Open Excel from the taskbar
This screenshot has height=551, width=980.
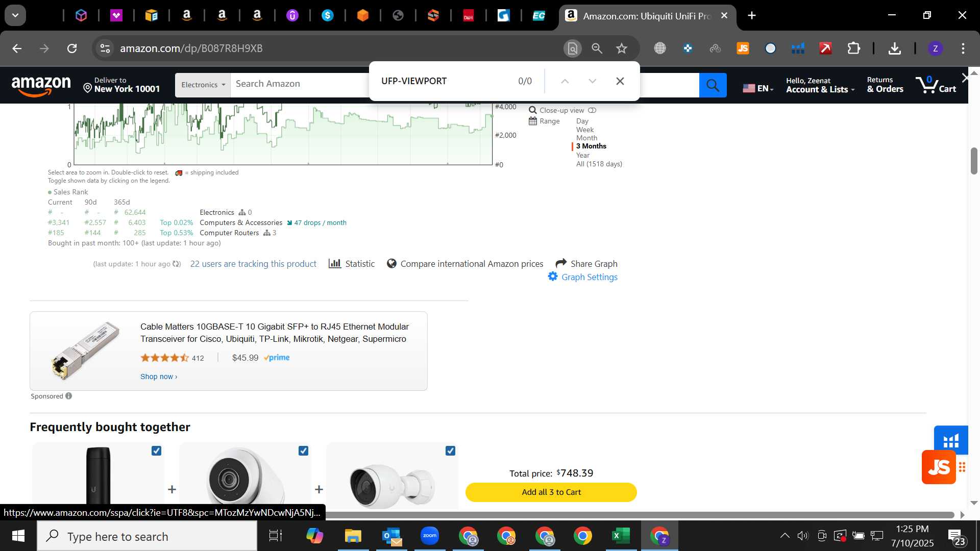click(621, 536)
